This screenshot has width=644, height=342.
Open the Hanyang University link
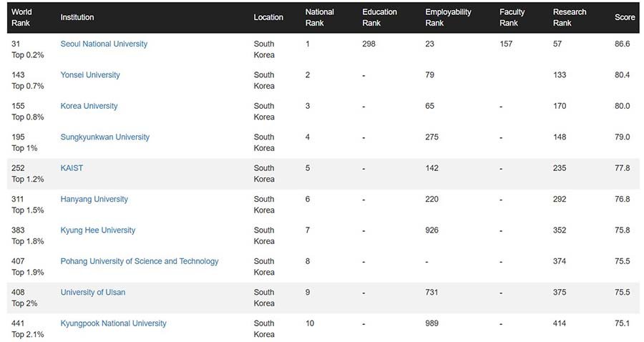[x=94, y=199]
